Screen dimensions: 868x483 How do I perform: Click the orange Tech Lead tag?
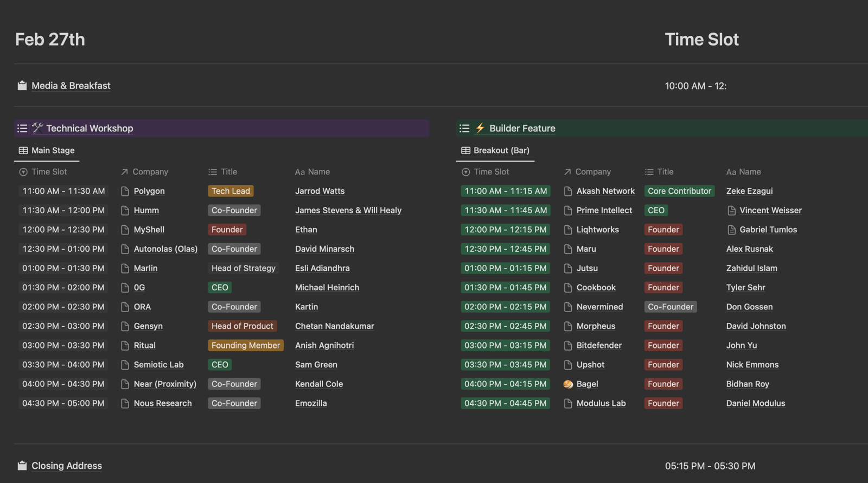[x=231, y=191]
